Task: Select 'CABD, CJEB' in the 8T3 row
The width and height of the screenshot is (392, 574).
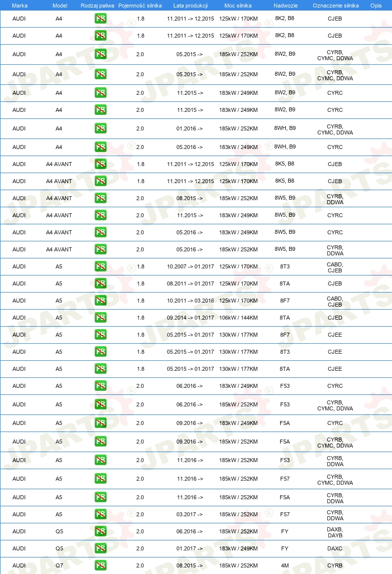Action: coord(335,267)
